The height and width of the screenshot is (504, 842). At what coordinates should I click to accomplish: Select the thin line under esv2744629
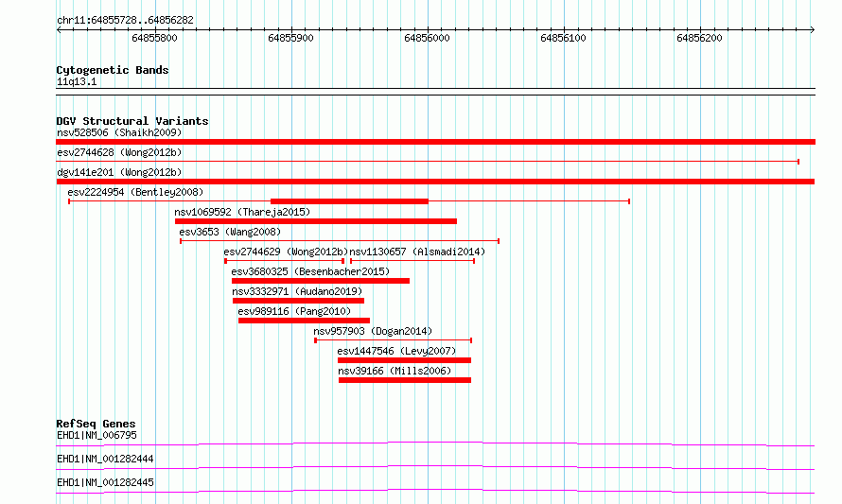tap(284, 261)
